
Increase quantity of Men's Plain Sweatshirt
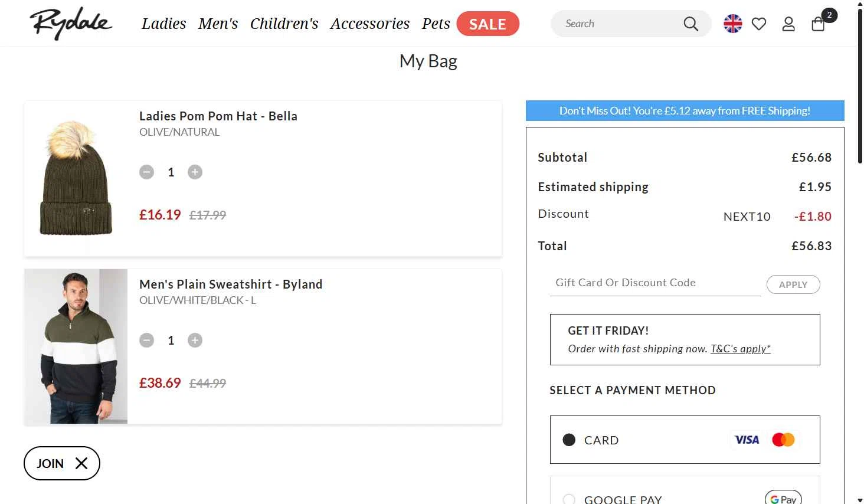point(195,340)
